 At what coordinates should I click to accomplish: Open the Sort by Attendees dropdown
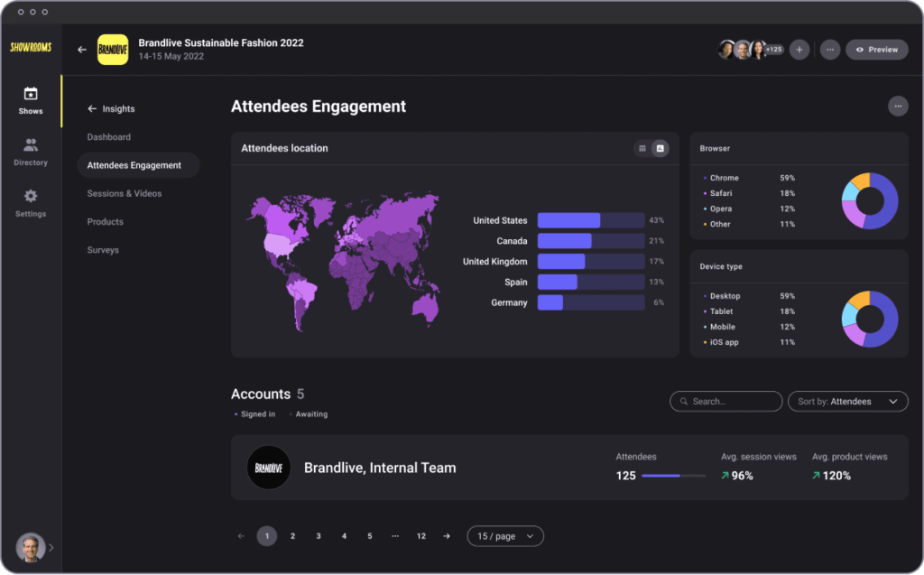(x=847, y=402)
